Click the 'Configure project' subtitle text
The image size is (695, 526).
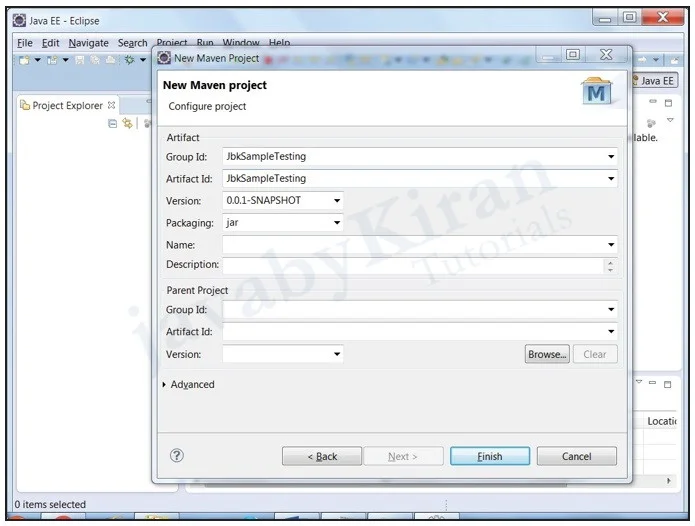point(207,106)
